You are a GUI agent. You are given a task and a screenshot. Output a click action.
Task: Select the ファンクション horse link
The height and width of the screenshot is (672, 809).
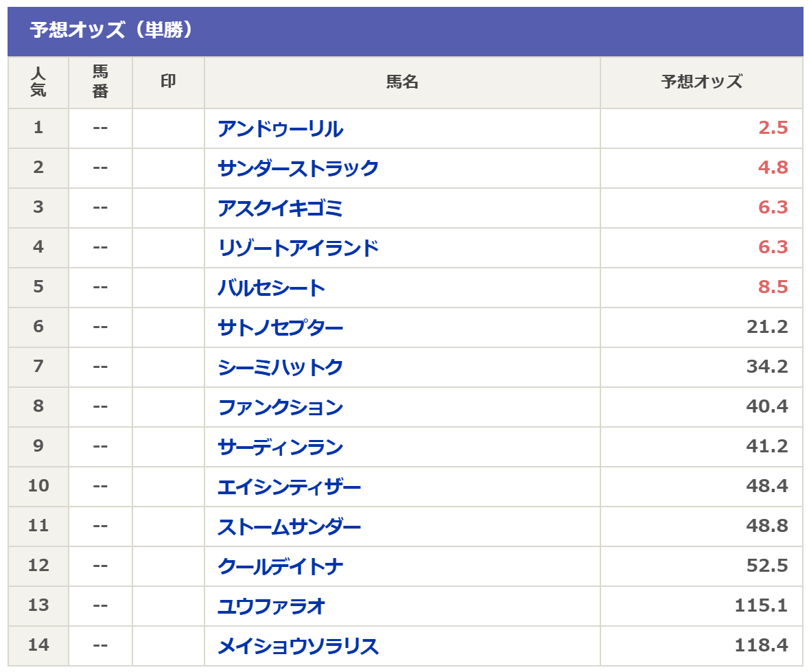280,407
